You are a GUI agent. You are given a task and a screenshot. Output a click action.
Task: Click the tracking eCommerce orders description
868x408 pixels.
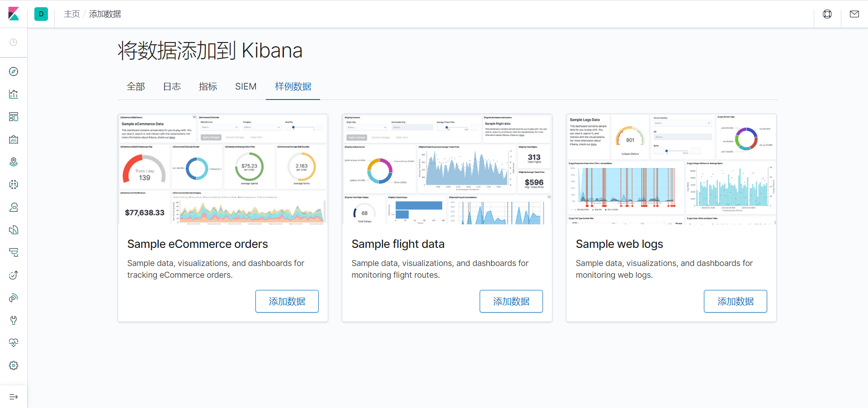216,269
